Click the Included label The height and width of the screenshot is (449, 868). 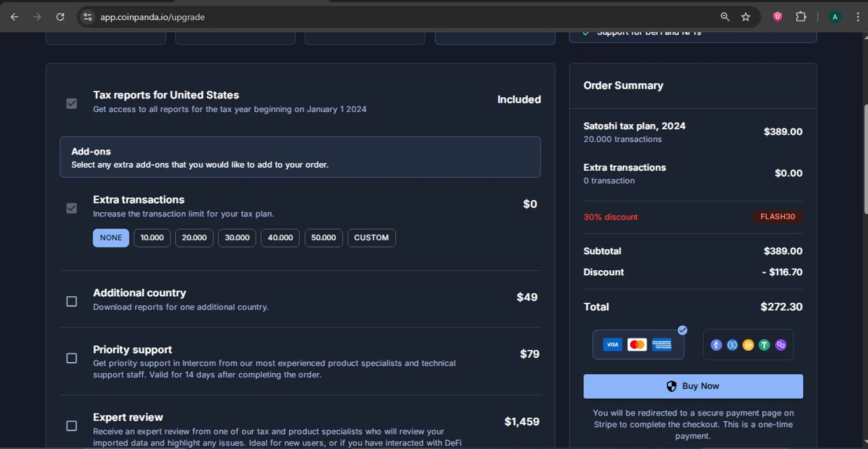[519, 100]
